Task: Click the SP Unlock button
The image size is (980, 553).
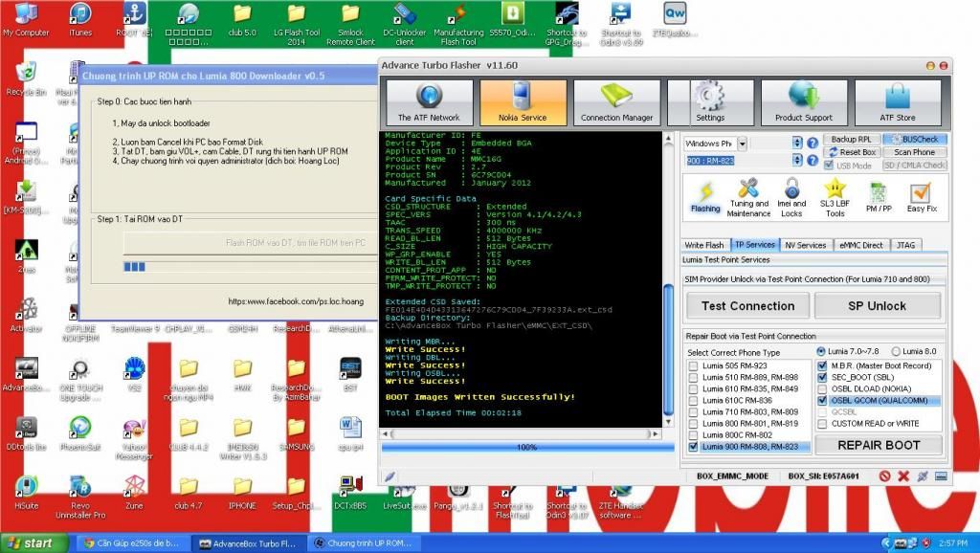Action: (877, 306)
